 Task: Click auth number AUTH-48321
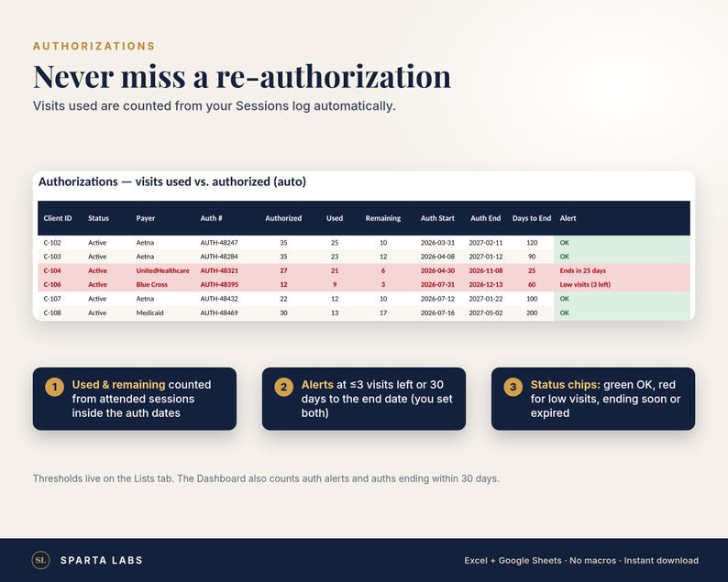[219, 270]
